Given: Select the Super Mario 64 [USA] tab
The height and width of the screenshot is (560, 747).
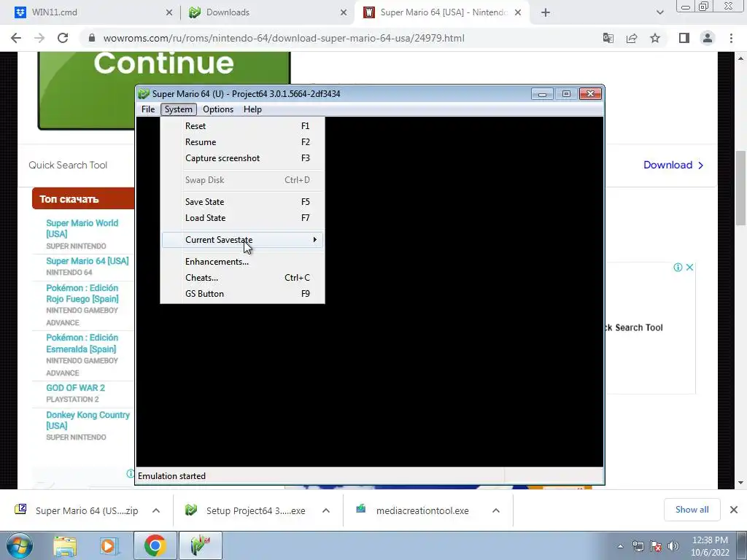Looking at the screenshot, I should [x=444, y=12].
